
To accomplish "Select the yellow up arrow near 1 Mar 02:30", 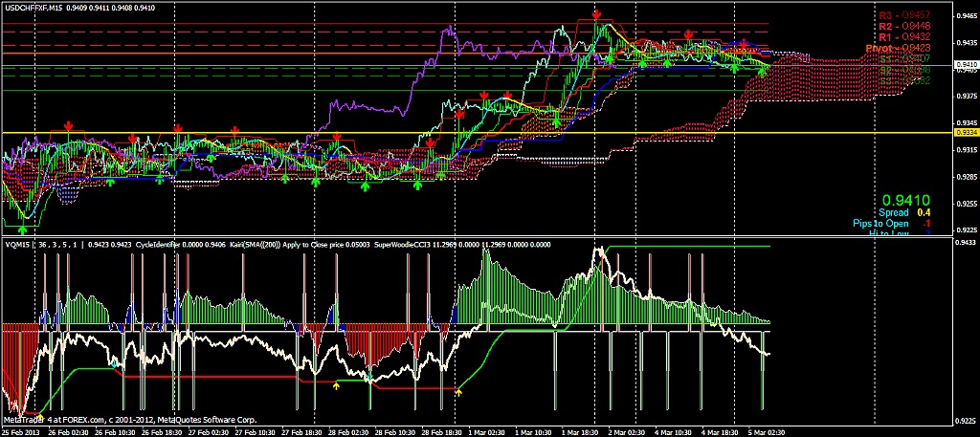I will click(x=458, y=392).
